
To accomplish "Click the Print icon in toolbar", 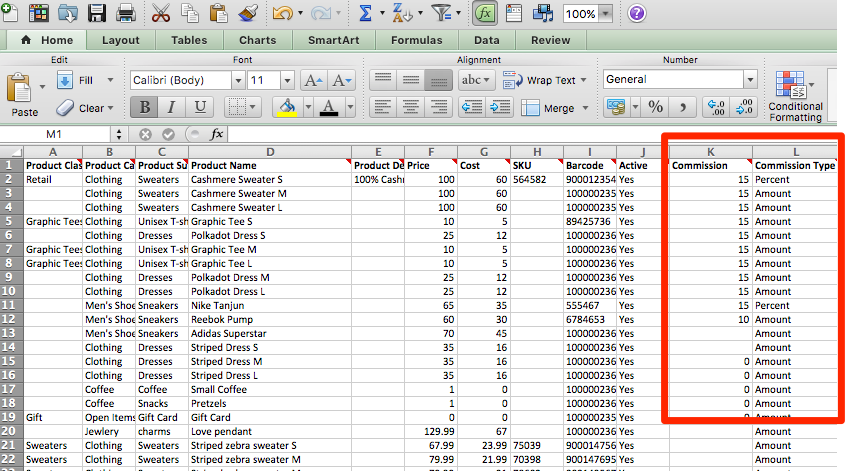I will pos(126,13).
